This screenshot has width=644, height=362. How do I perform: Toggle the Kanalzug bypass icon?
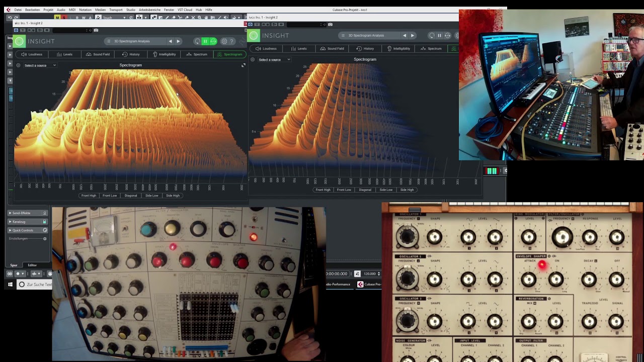[x=44, y=222]
